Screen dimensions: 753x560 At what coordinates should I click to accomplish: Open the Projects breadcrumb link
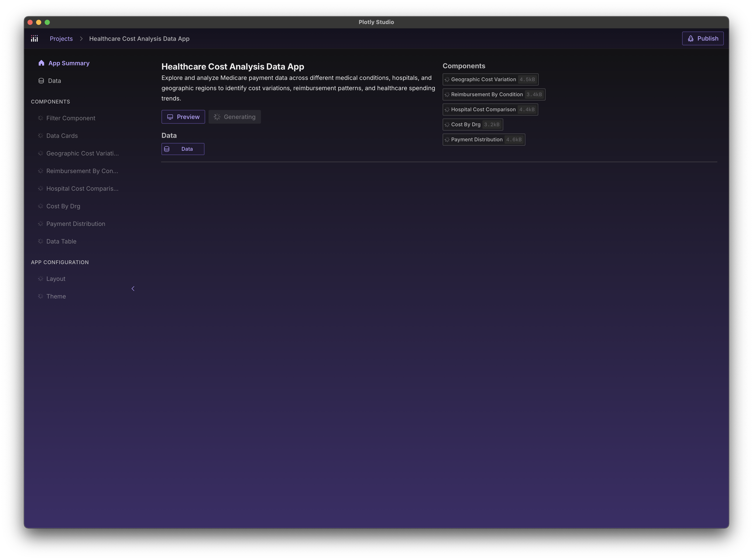pyautogui.click(x=61, y=39)
